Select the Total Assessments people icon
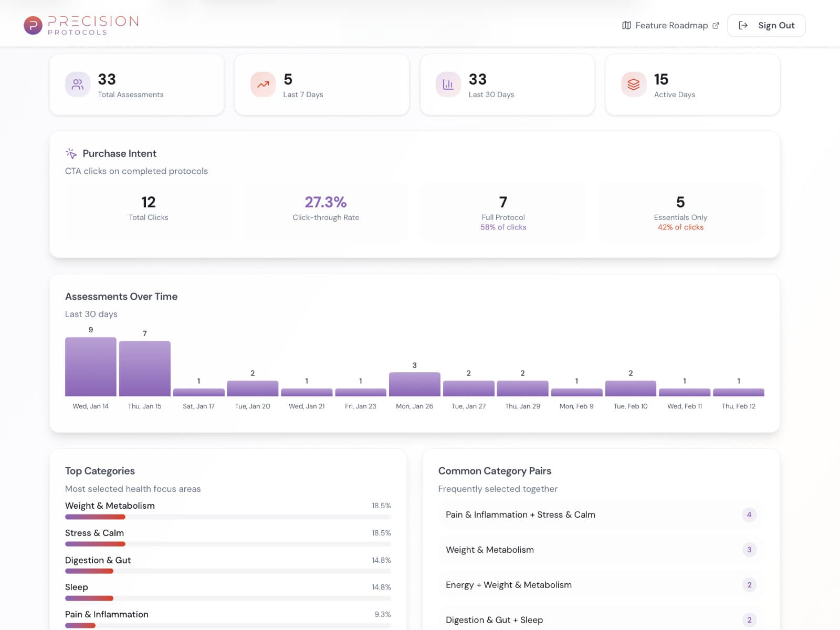 77,84
